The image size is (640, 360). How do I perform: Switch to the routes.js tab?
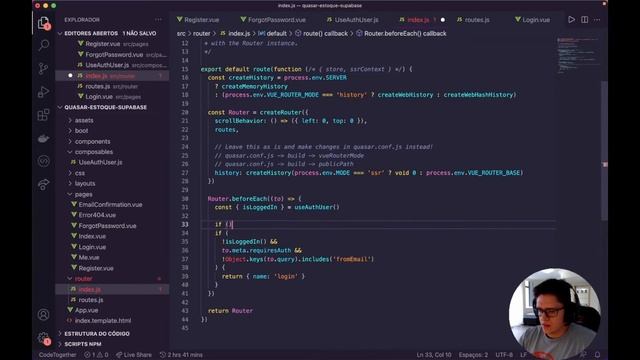click(473, 20)
